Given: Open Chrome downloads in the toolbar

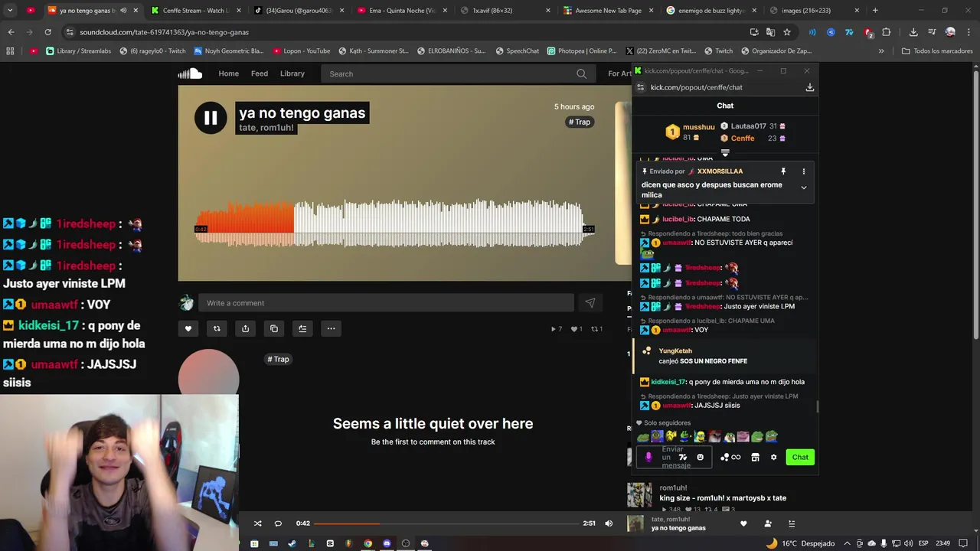Looking at the screenshot, I should click(913, 32).
